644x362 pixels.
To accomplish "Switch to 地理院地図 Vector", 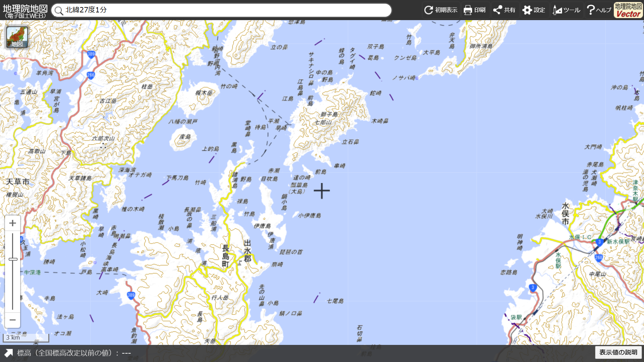I will [628, 10].
